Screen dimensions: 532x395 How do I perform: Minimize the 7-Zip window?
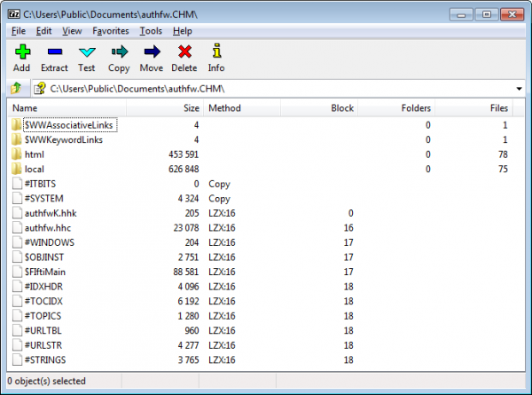point(461,14)
